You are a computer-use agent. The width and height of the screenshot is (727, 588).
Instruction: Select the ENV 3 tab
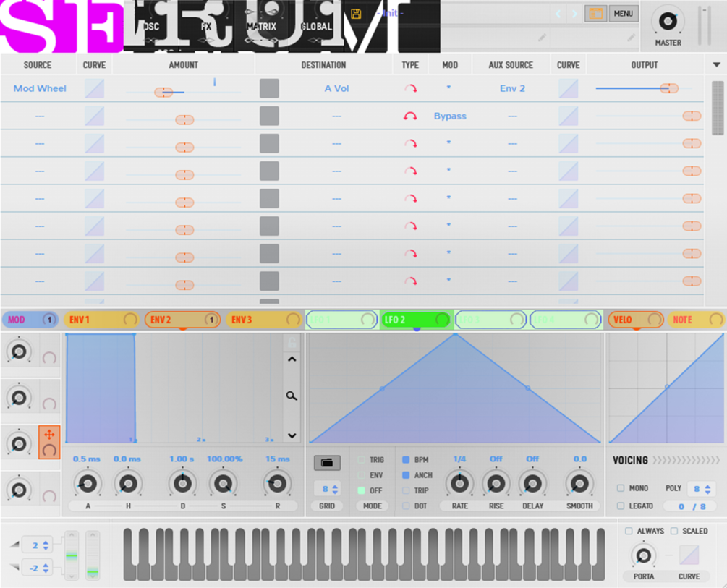(x=263, y=320)
